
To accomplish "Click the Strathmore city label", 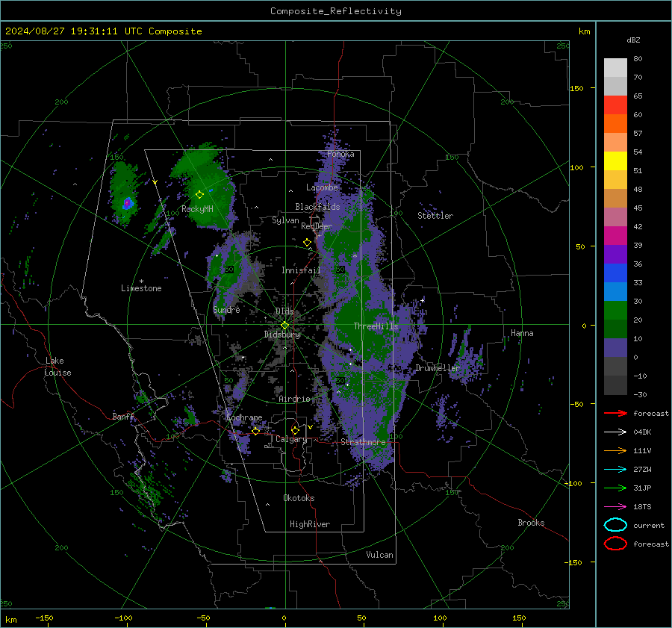I will click(363, 442).
